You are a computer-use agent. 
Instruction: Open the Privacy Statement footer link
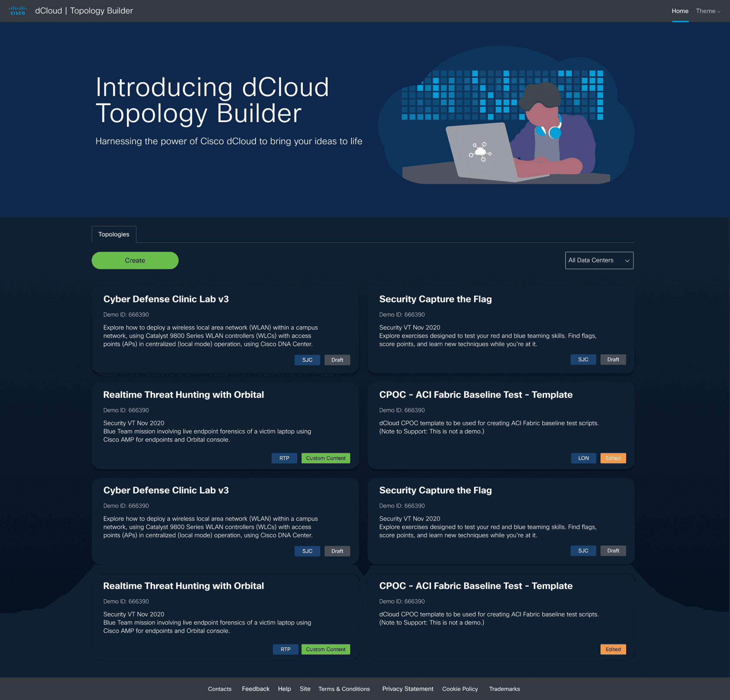pos(408,689)
